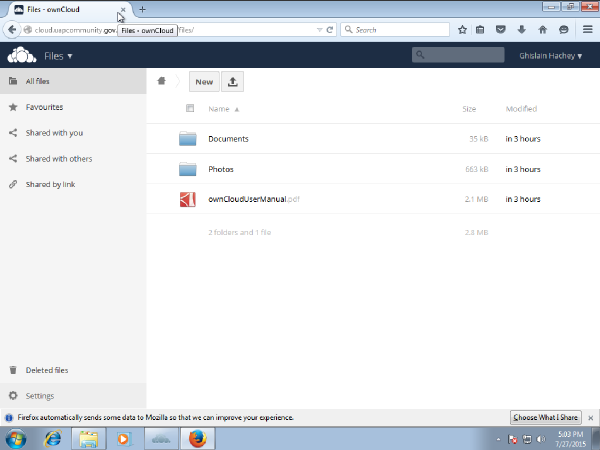Click the Documents folder icon
Screen dimensions: 600x450
pos(188,139)
